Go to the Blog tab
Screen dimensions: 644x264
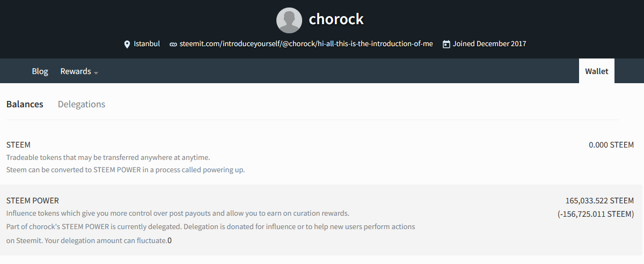coord(40,71)
